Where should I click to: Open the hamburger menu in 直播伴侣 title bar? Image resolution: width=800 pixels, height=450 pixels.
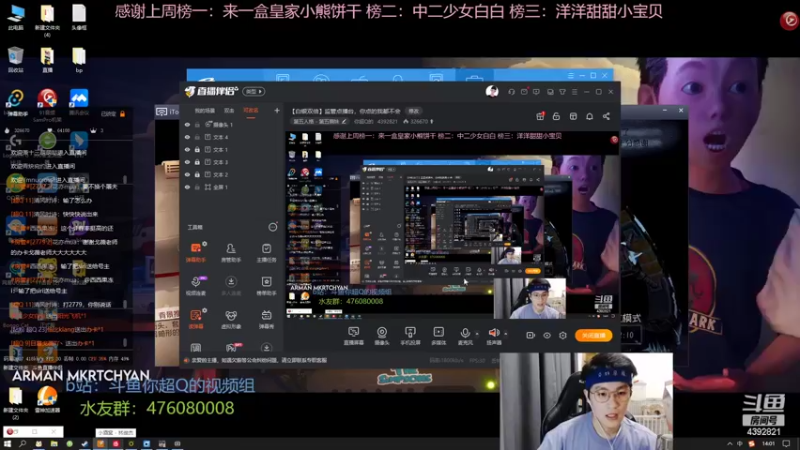point(574,92)
